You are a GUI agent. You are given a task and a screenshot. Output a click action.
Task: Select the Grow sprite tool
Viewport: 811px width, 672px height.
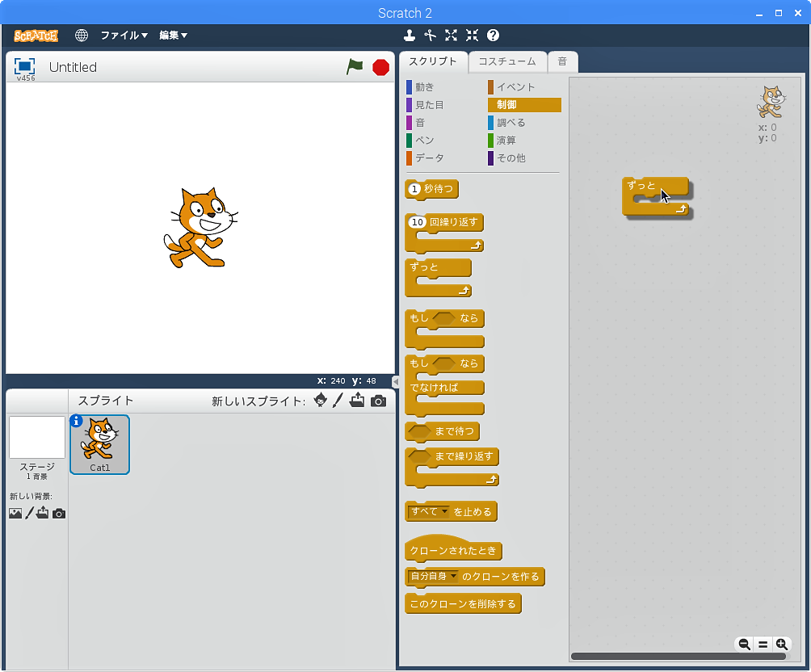[x=451, y=36]
